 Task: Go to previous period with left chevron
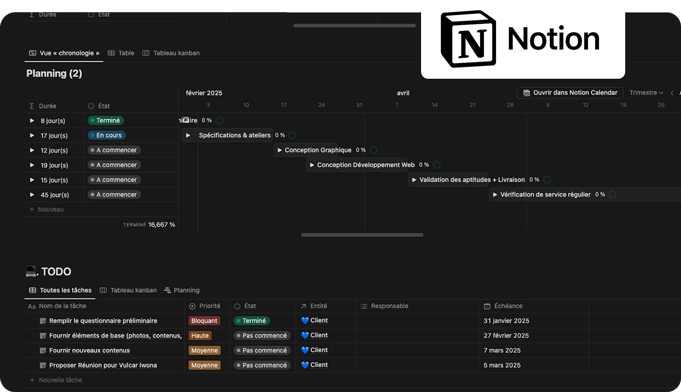pos(672,93)
